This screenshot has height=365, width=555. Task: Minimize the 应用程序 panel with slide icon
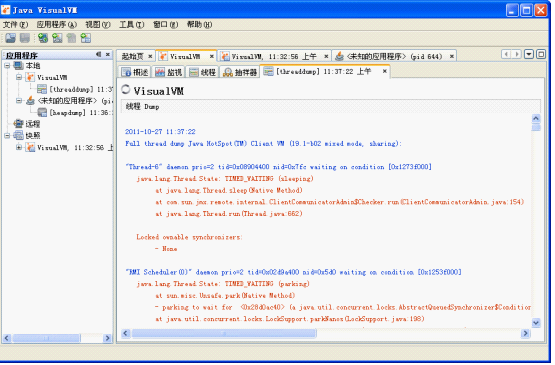(x=99, y=55)
